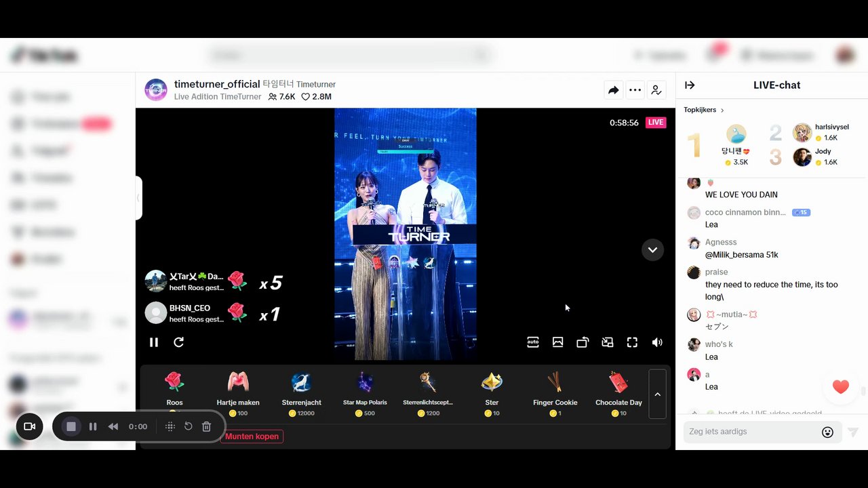
Task: Click the level 15 badge in chat
Action: (801, 212)
